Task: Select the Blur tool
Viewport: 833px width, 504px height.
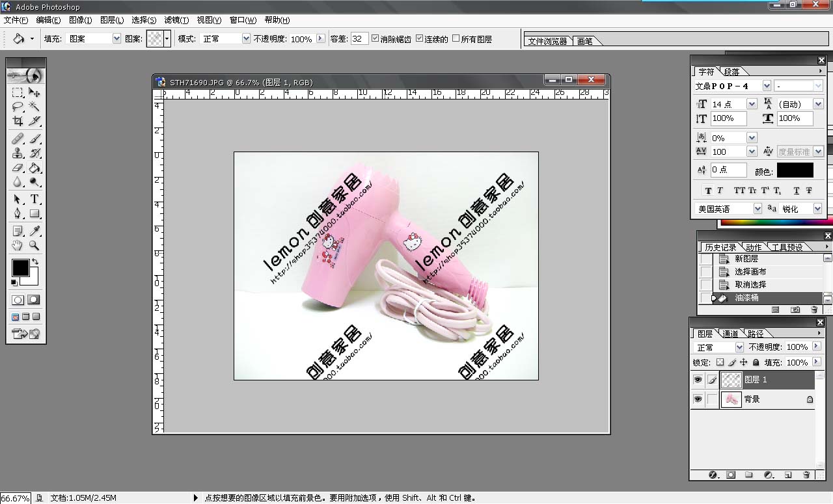Action: [18, 181]
